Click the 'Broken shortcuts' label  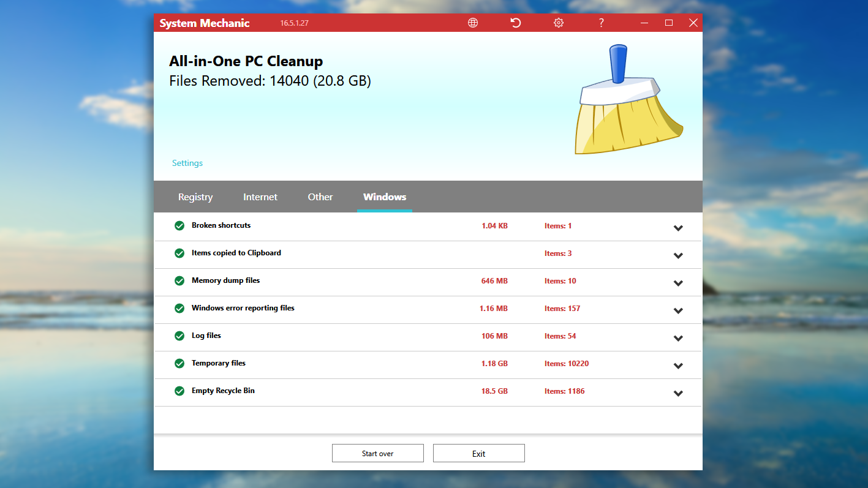pos(221,225)
